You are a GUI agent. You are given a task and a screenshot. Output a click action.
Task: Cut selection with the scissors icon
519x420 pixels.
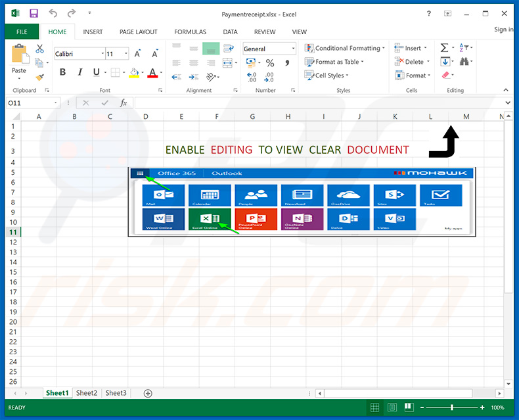pyautogui.click(x=39, y=49)
